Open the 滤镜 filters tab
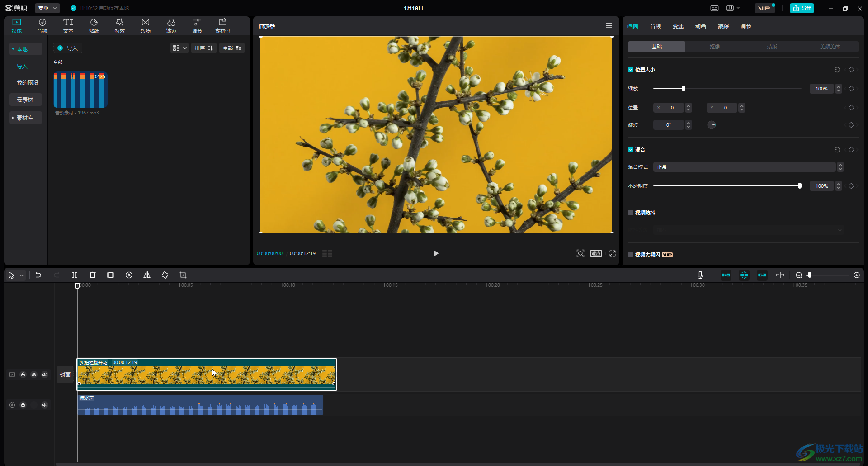 pos(171,26)
